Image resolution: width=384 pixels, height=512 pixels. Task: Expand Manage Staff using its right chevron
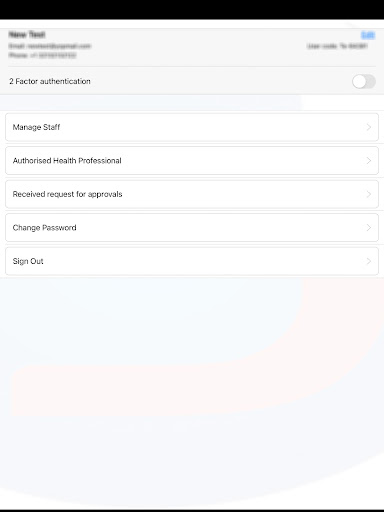[x=369, y=127]
